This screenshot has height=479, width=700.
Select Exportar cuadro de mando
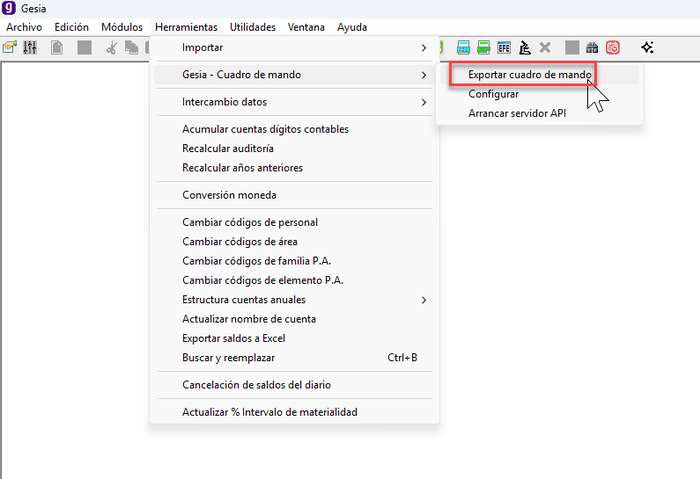pos(529,75)
